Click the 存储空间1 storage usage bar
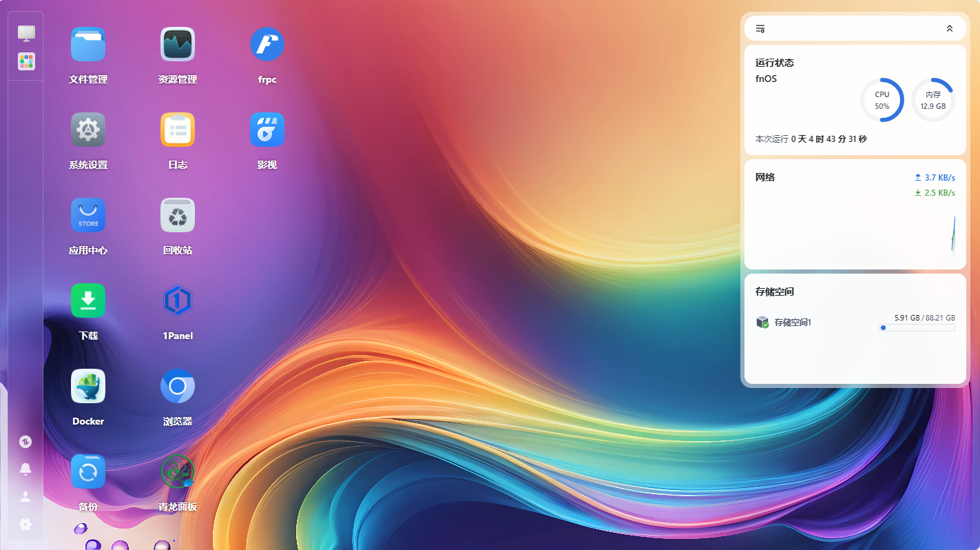 [x=917, y=328]
